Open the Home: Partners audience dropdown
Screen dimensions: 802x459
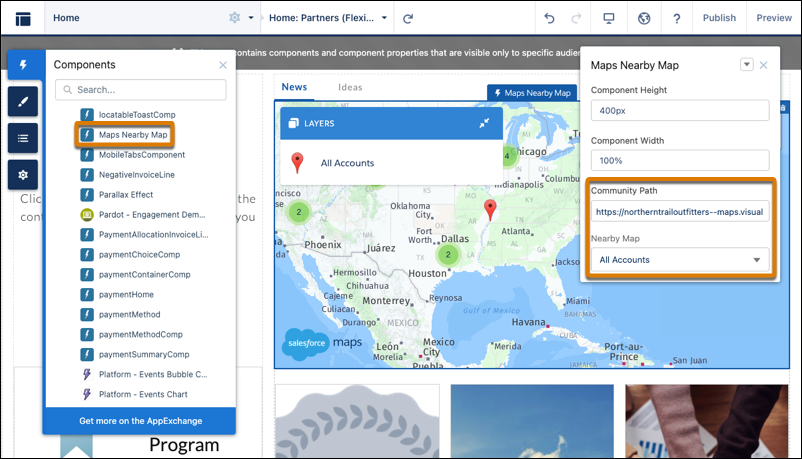327,18
